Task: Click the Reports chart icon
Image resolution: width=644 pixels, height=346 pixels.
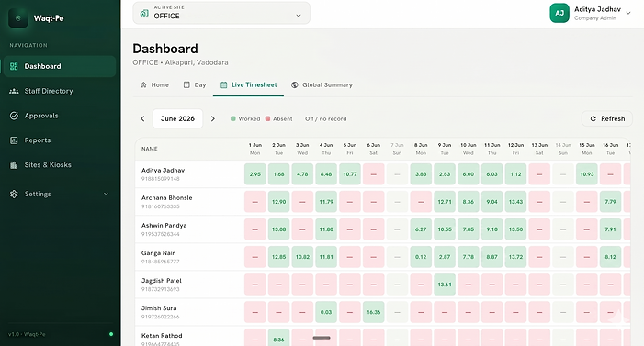Action: (14, 140)
